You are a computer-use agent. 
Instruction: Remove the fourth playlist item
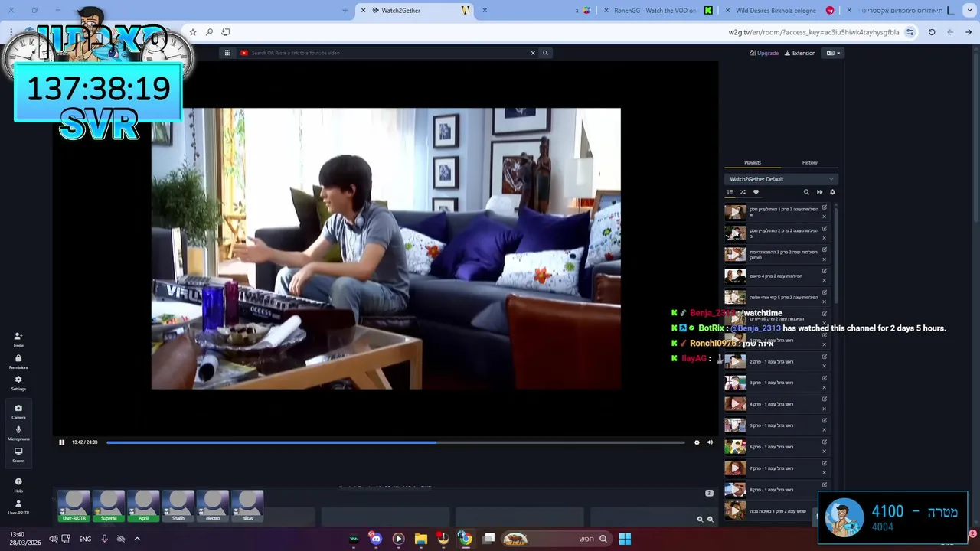click(825, 280)
